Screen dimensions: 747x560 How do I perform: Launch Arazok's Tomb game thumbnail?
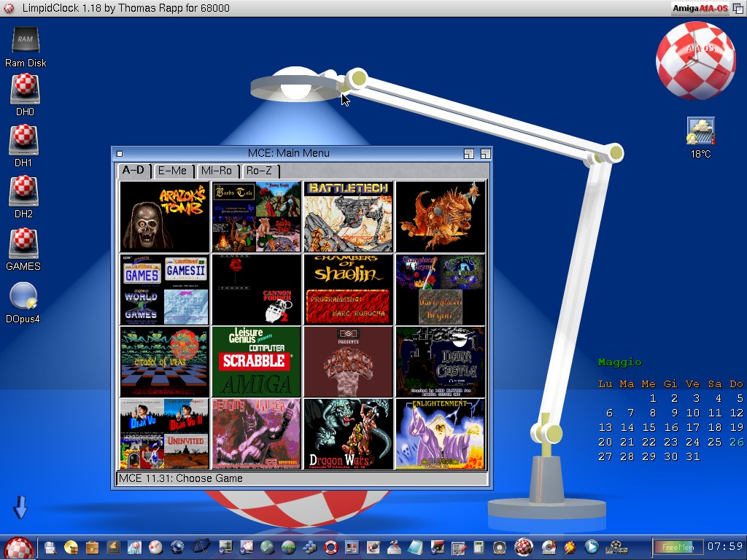(x=164, y=217)
